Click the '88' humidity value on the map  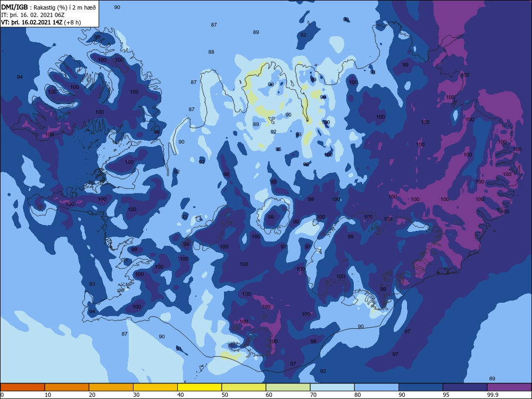[211, 52]
